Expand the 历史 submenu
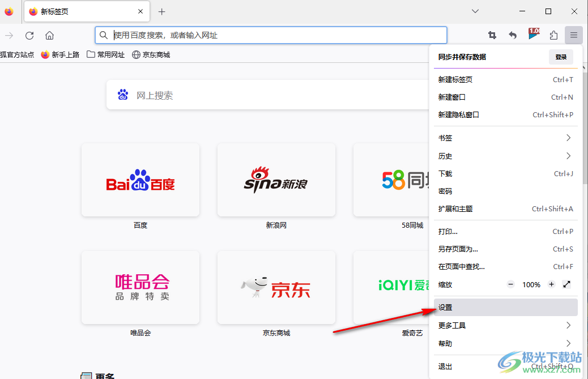The image size is (588, 379). coord(505,156)
